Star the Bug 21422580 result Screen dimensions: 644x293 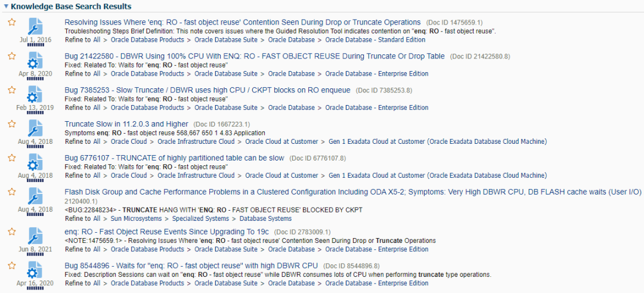(x=12, y=56)
